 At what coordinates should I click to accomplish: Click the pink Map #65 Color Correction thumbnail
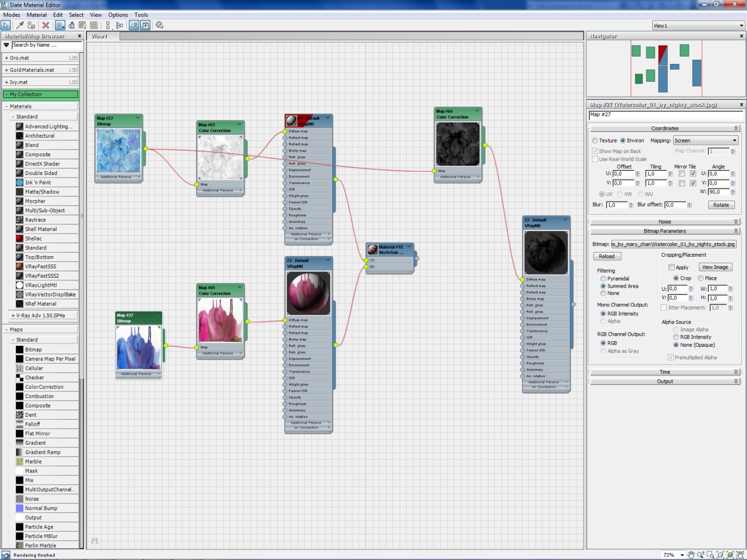[220, 321]
